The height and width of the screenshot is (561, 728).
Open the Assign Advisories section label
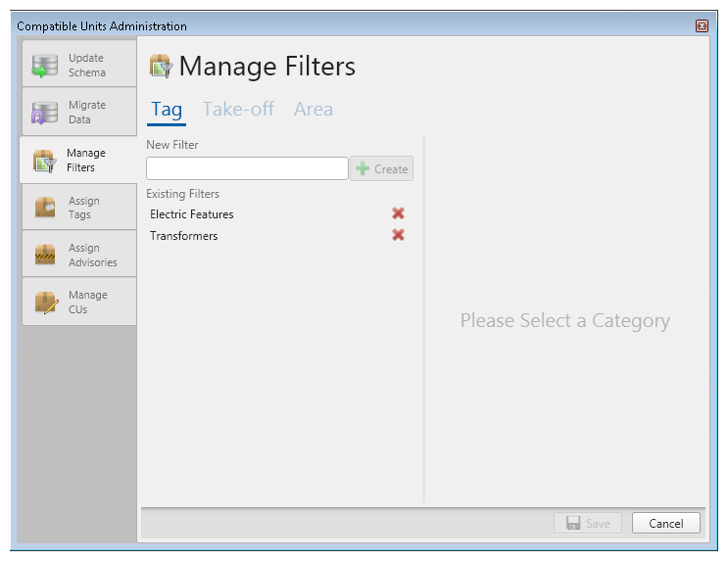(x=93, y=256)
